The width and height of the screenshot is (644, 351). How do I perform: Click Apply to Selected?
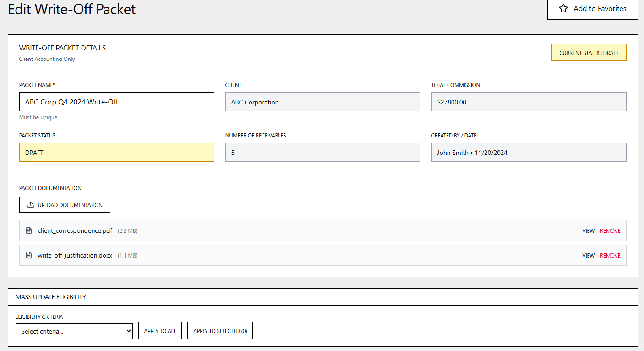click(220, 330)
